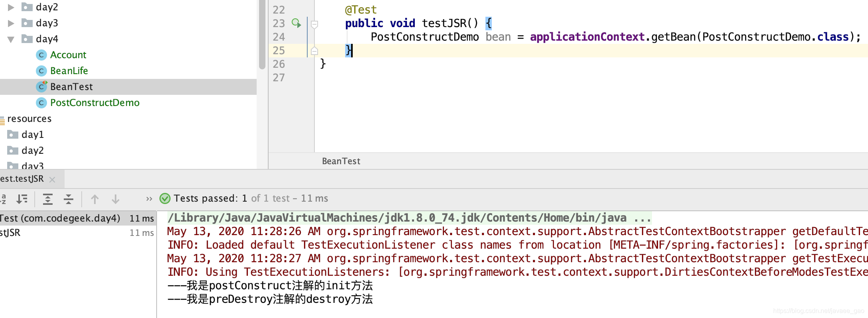Click the PostConstructDemo class icon
This screenshot has width=868, height=318.
[x=41, y=103]
